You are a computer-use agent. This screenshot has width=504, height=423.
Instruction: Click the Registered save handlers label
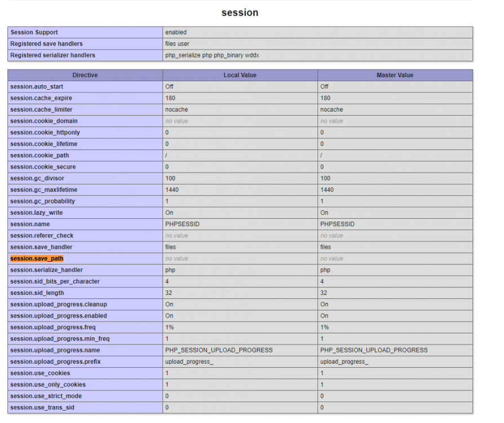[x=46, y=44]
